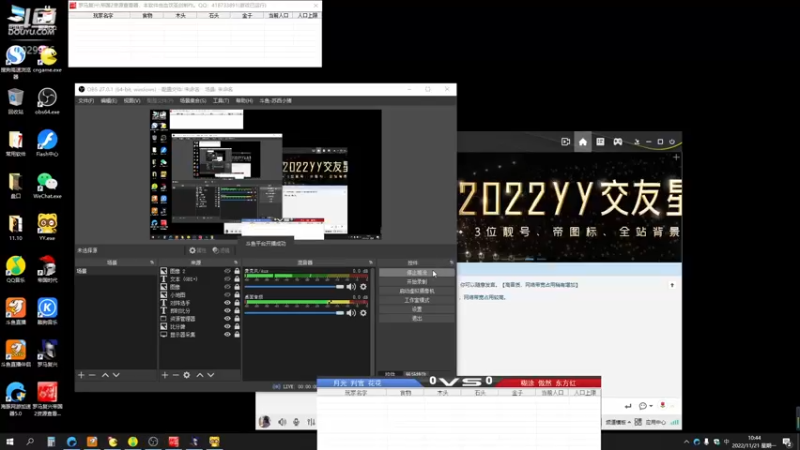Show the 小地图 source via its eye icon

click(x=227, y=295)
